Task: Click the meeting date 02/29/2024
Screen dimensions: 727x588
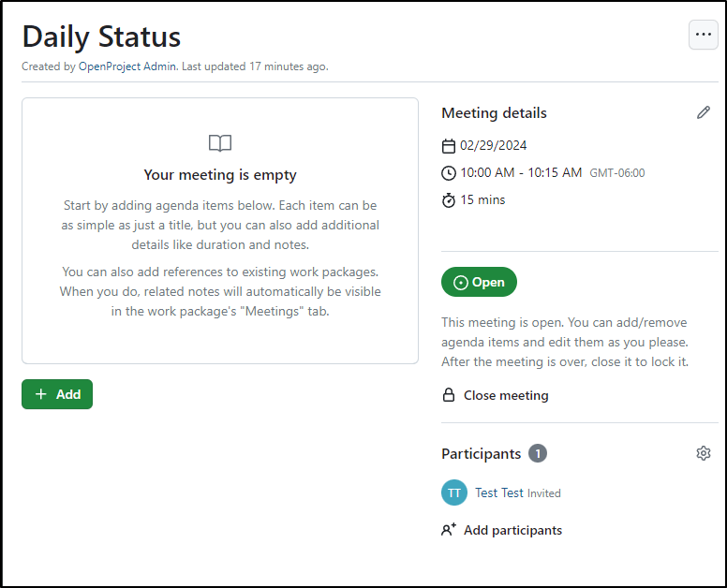Action: pyautogui.click(x=494, y=145)
